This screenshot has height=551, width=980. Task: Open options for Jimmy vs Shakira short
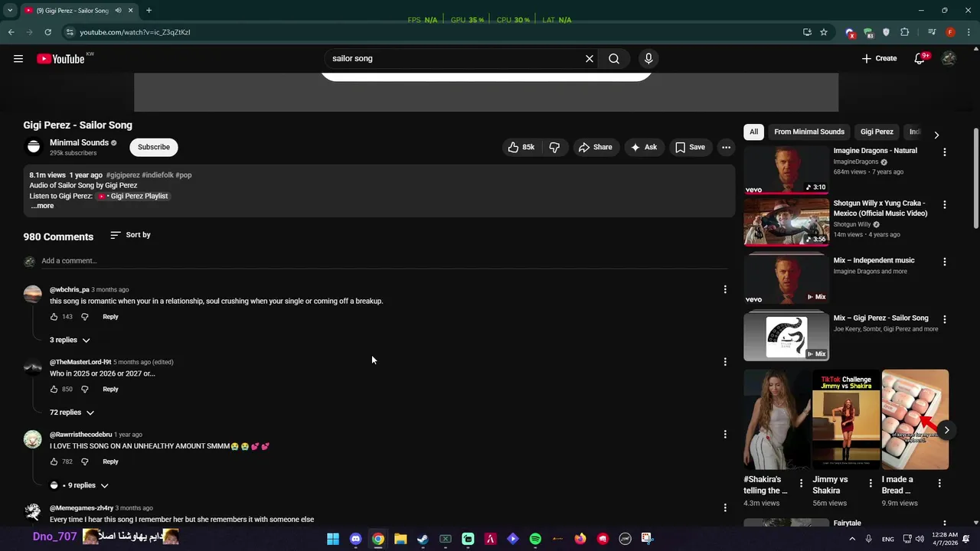[x=870, y=483]
